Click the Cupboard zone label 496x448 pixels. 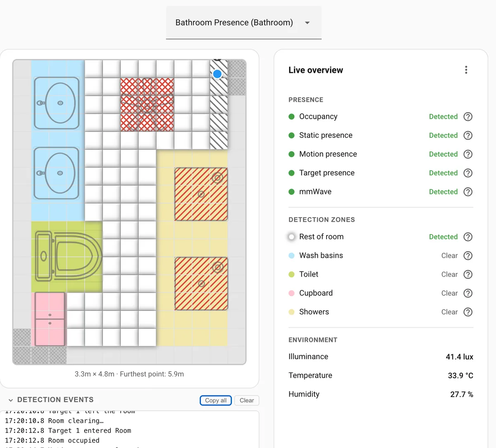coord(316,293)
